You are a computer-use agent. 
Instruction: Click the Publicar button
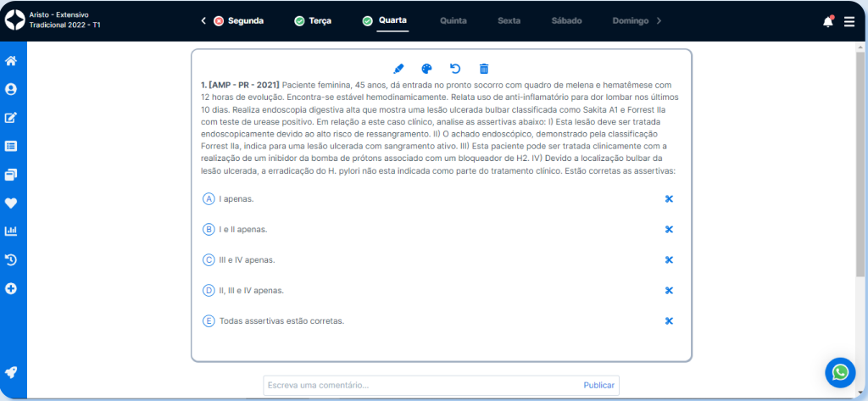[598, 386]
